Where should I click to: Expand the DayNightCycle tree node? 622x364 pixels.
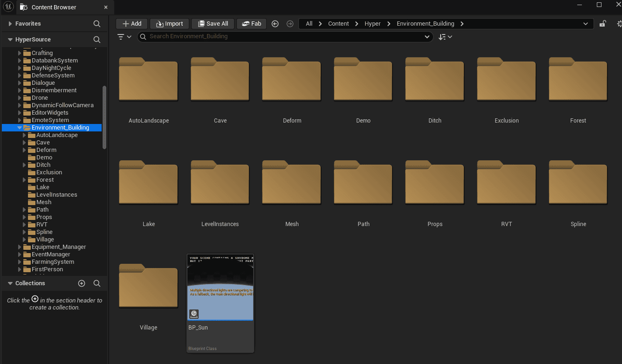20,68
